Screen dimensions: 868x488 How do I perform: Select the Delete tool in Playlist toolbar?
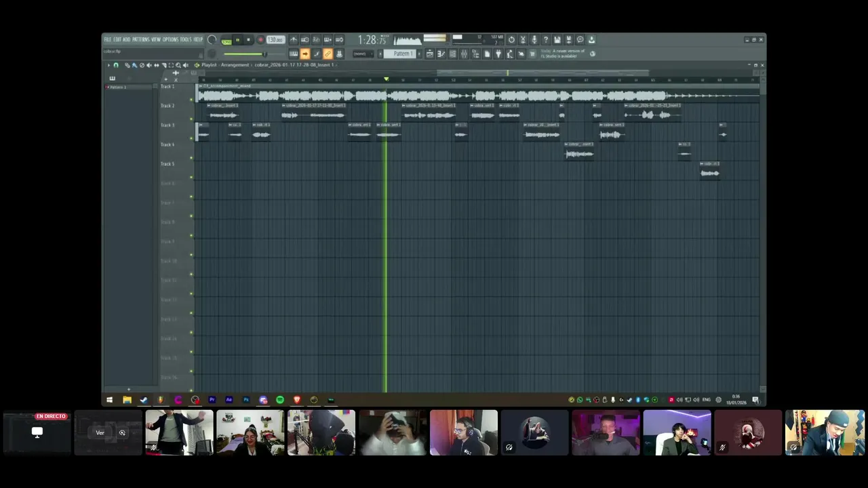point(142,65)
